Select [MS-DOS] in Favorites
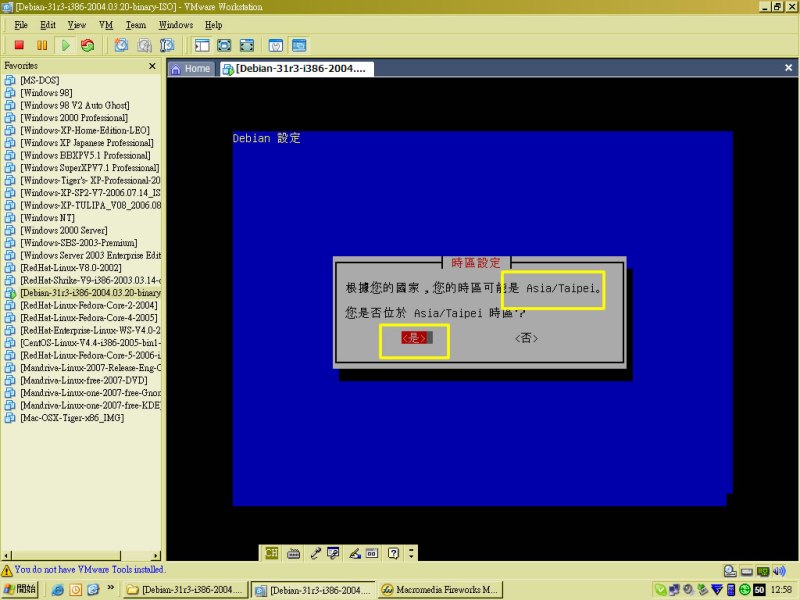Viewport: 800px width, 600px height. coord(40,80)
